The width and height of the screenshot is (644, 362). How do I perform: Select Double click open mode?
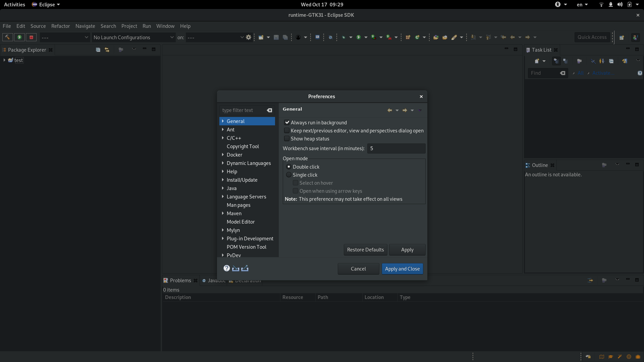288,167
